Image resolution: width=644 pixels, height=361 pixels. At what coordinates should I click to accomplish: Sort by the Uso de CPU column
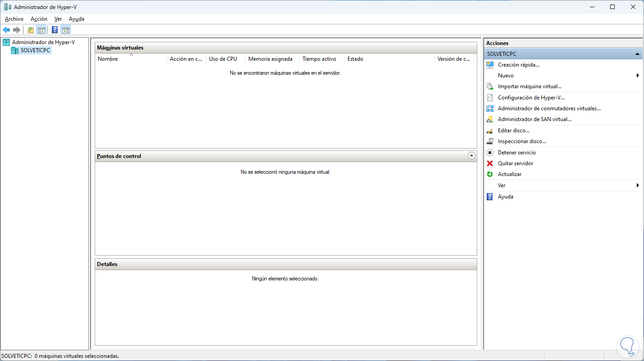click(x=226, y=59)
